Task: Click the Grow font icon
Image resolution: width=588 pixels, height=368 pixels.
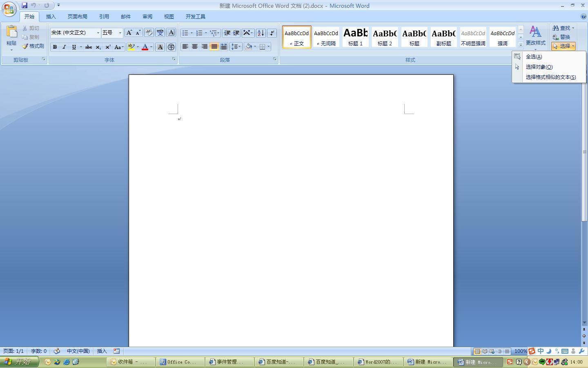Action: click(x=129, y=33)
